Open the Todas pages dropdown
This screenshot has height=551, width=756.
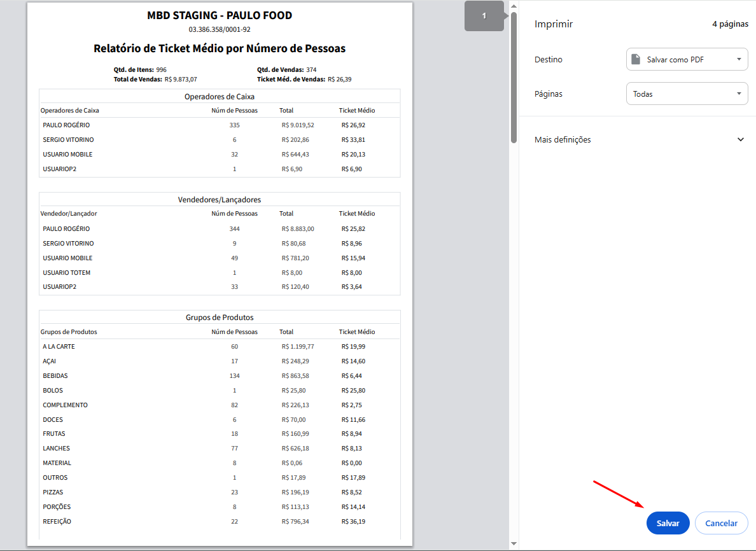686,94
